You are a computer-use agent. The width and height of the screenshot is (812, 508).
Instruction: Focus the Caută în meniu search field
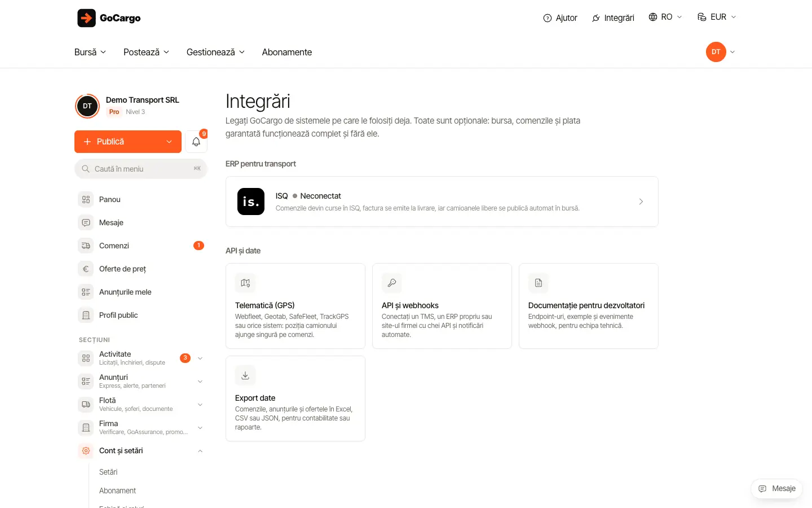point(141,169)
